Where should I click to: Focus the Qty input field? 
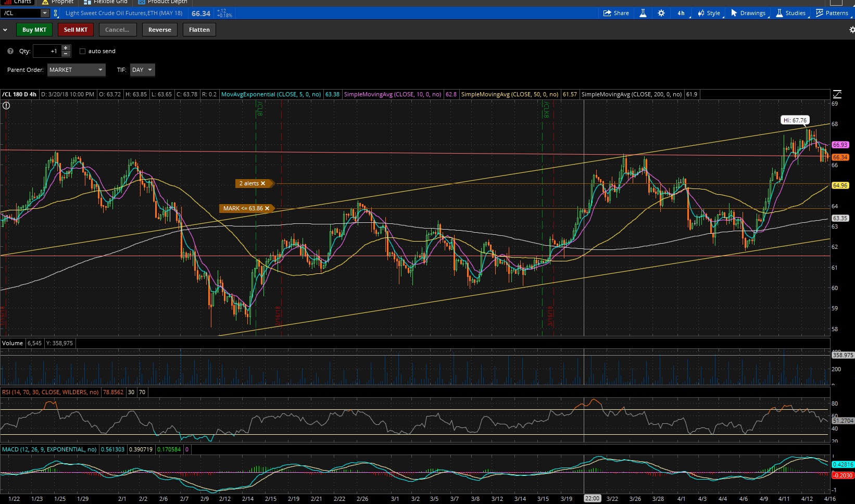tap(47, 51)
